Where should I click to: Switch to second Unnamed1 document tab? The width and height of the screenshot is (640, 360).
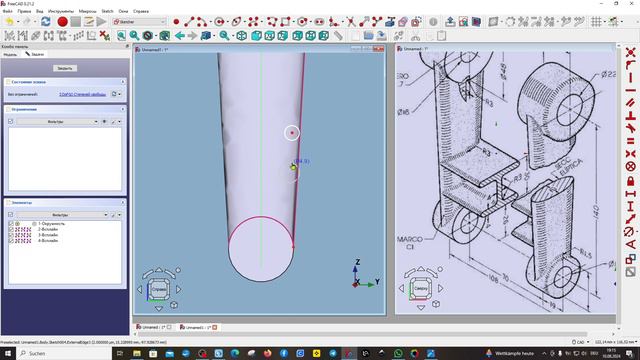[x=198, y=327]
